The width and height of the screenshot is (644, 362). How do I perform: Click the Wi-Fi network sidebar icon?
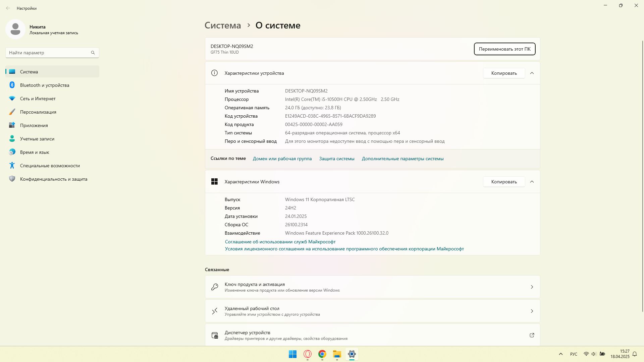12,99
